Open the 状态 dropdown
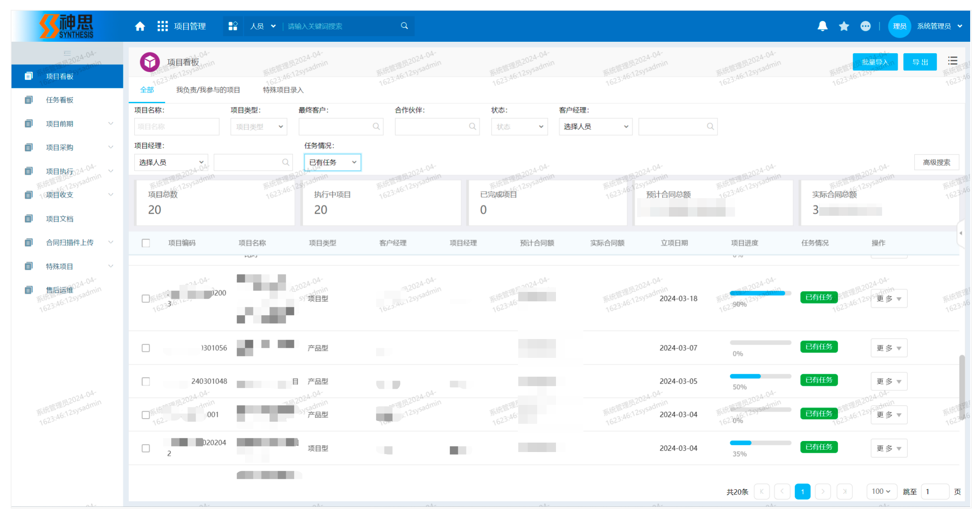Viewport: 980px width, 529px height. coord(519,127)
